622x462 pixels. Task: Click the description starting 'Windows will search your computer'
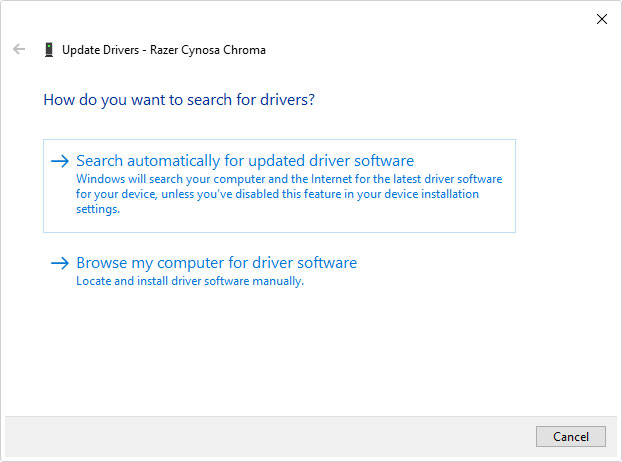(289, 194)
